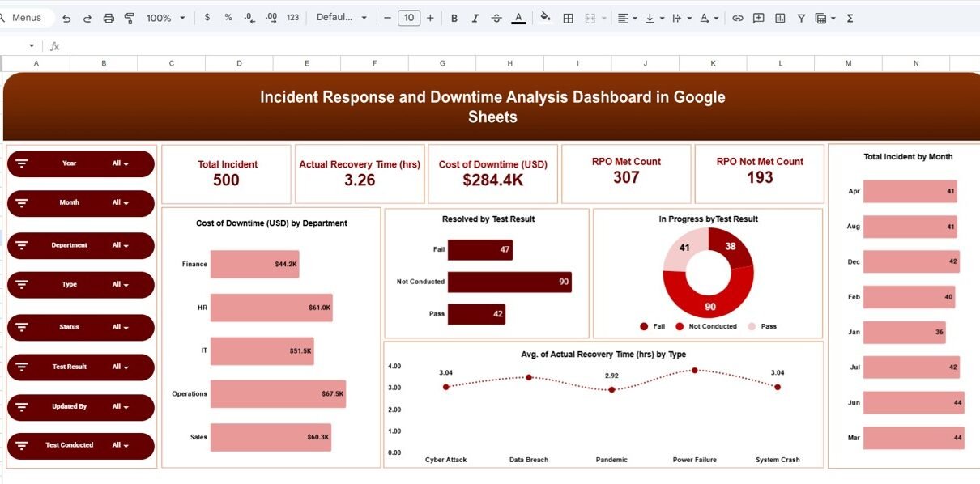Click the create filter funnel icon
The image size is (980, 484).
(x=801, y=18)
